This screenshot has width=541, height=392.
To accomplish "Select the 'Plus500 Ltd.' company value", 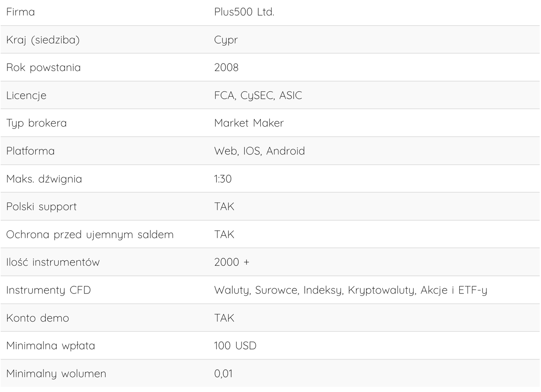I will (x=244, y=12).
